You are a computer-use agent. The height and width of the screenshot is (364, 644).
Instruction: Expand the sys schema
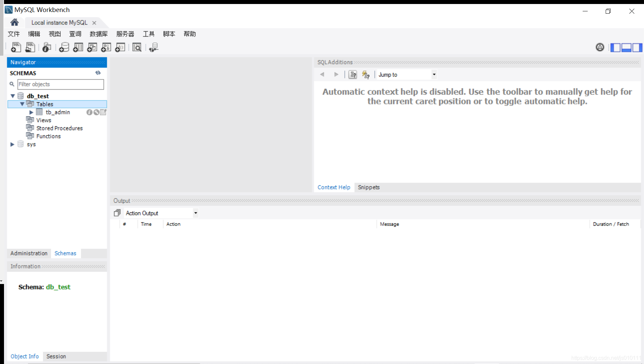pos(12,144)
